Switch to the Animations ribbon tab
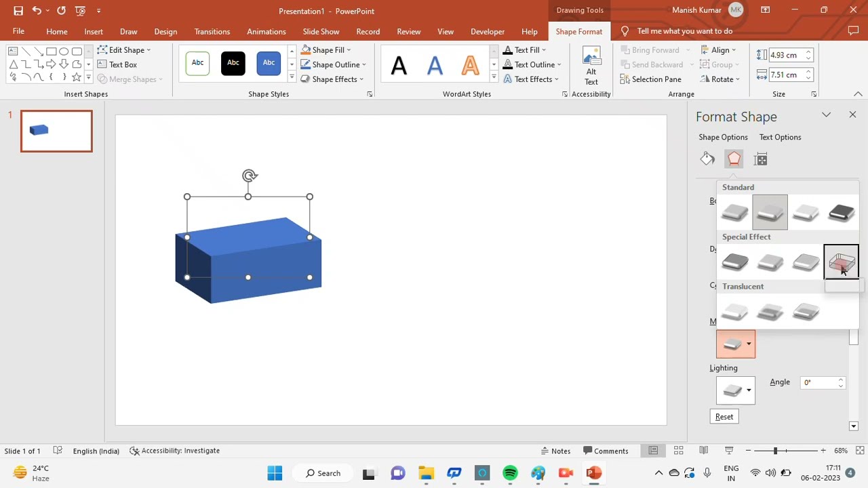This screenshot has height=488, width=868. point(267,32)
